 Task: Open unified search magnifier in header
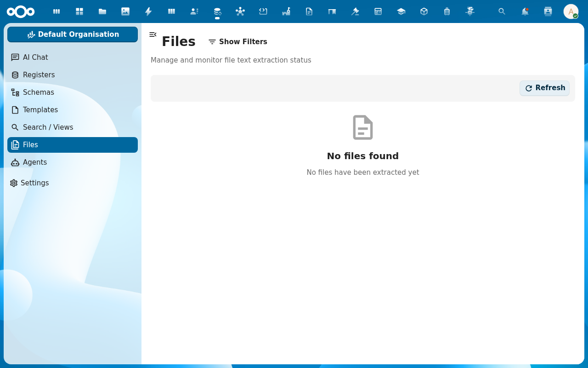coord(502,11)
